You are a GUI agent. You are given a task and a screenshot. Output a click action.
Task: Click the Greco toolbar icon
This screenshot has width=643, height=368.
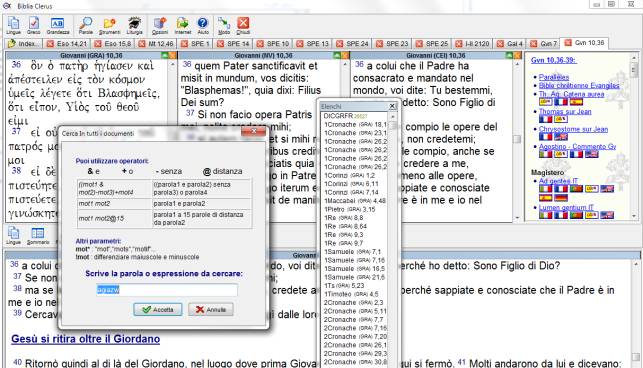click(34, 25)
